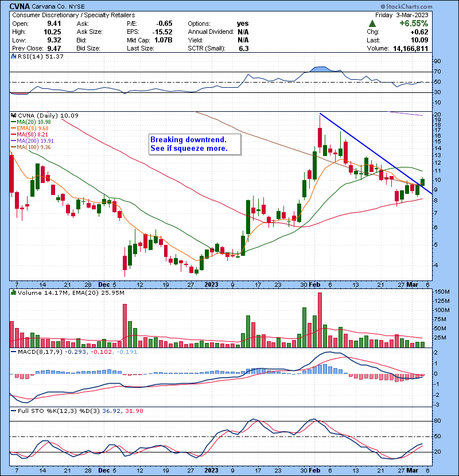
Task: Click the RSI(14) panel line icon
Action: pyautogui.click(x=13, y=56)
